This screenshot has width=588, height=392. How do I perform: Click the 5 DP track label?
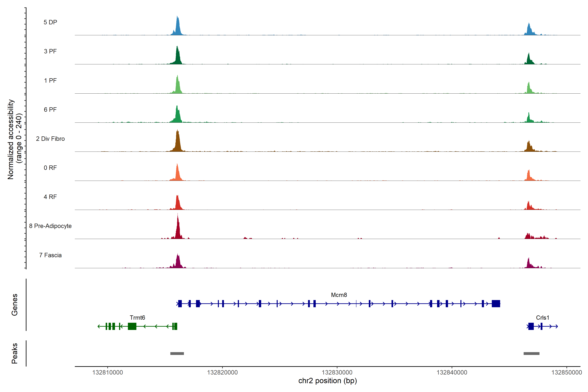pos(50,22)
